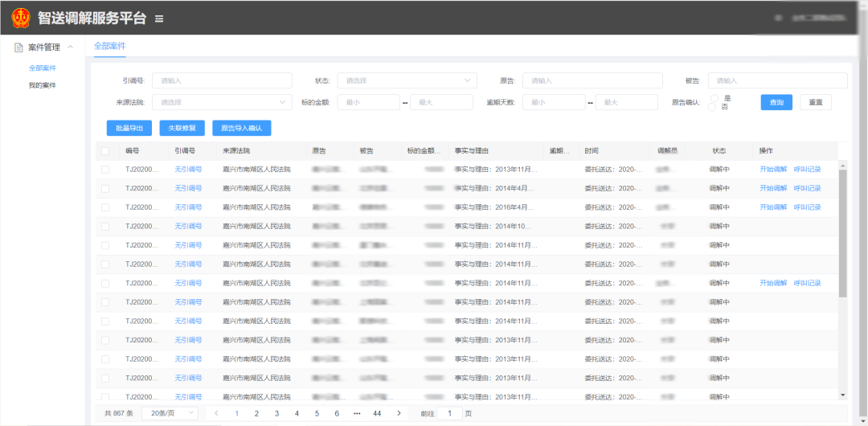868x426 pixels.
Task: Focus the 逾期天数 最小 field
Action: tap(554, 103)
